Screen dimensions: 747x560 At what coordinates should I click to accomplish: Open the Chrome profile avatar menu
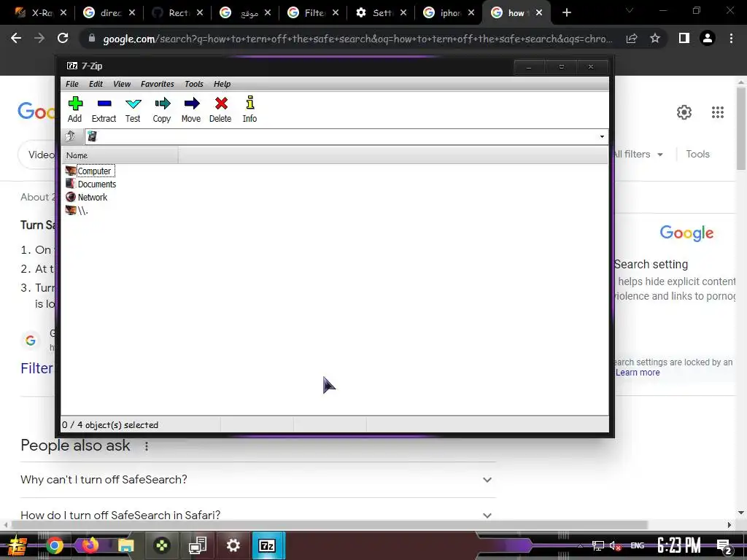coord(708,38)
